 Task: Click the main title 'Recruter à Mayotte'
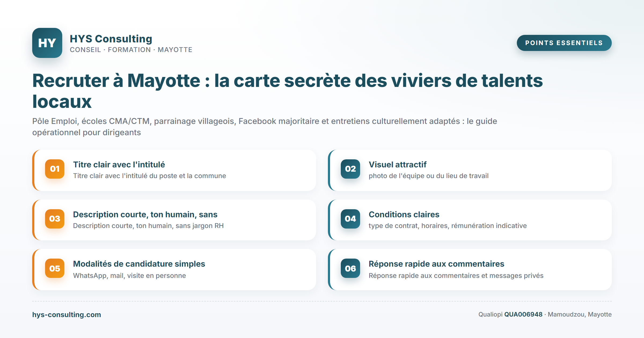[287, 91]
